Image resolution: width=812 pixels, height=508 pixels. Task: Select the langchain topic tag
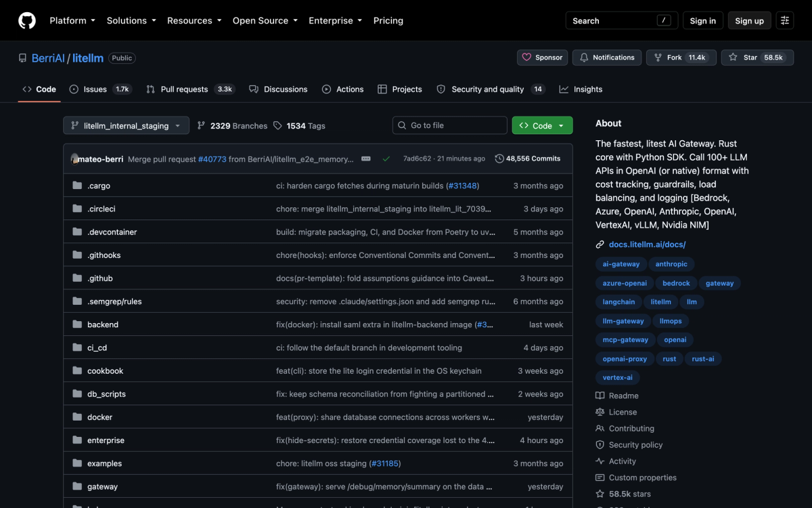coord(619,302)
